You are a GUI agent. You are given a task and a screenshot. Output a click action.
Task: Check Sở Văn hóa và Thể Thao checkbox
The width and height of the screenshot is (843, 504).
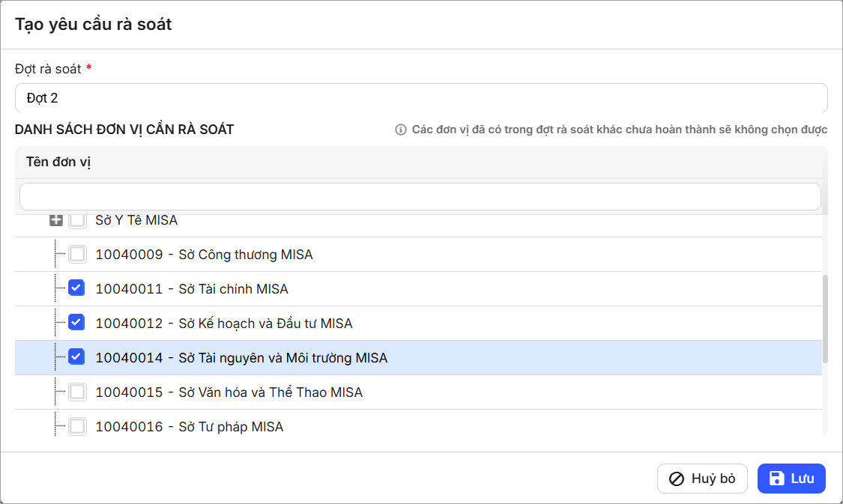coord(77,392)
